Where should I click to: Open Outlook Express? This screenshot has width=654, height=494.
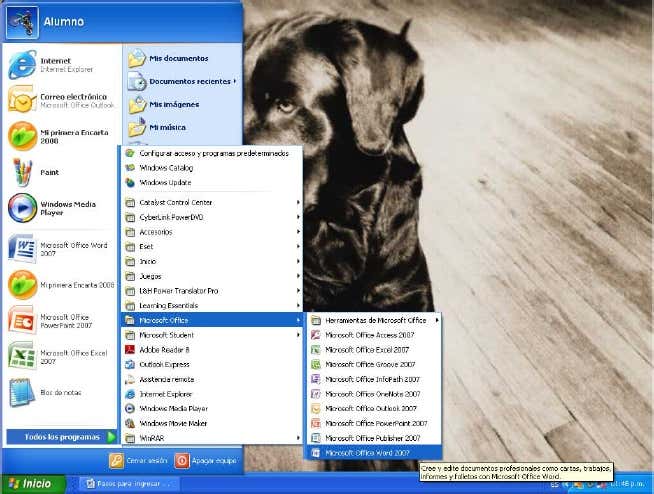[211, 365]
